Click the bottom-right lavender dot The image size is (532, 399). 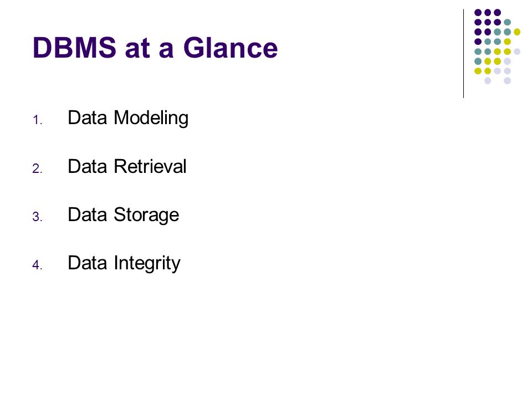507,81
